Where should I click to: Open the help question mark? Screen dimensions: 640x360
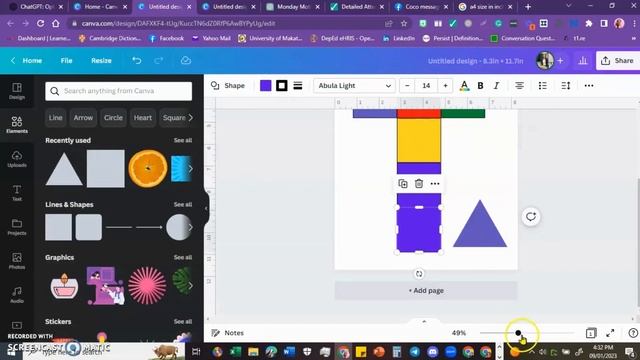coord(633,333)
